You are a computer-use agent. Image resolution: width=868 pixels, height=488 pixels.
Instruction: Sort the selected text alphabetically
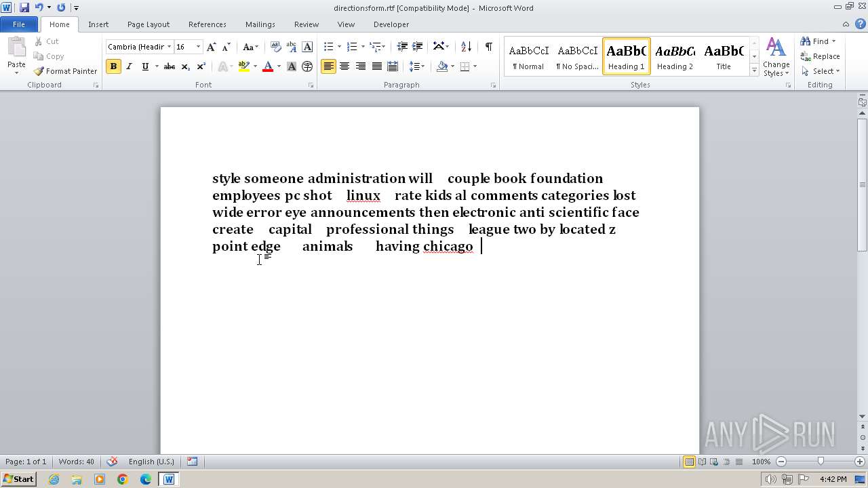click(x=466, y=47)
